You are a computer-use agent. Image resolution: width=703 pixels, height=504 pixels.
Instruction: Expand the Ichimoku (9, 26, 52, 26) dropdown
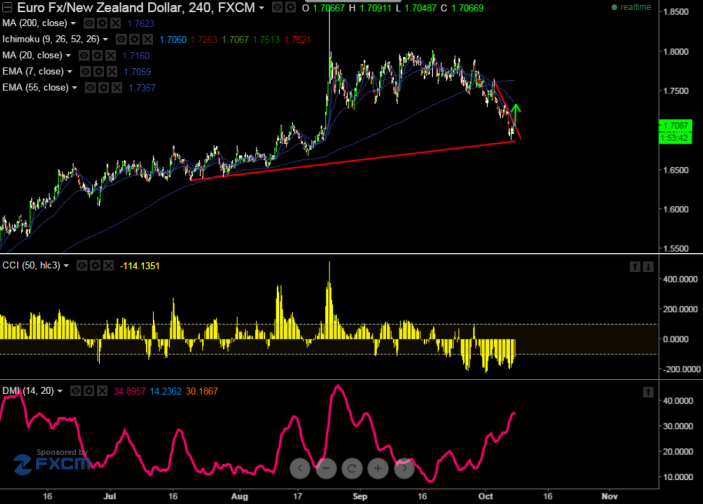click(x=106, y=39)
